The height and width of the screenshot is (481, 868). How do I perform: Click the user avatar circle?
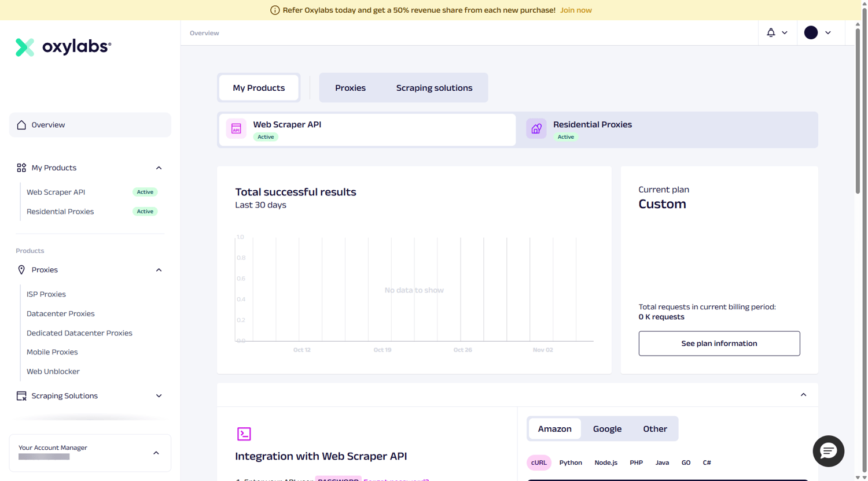[x=811, y=33]
